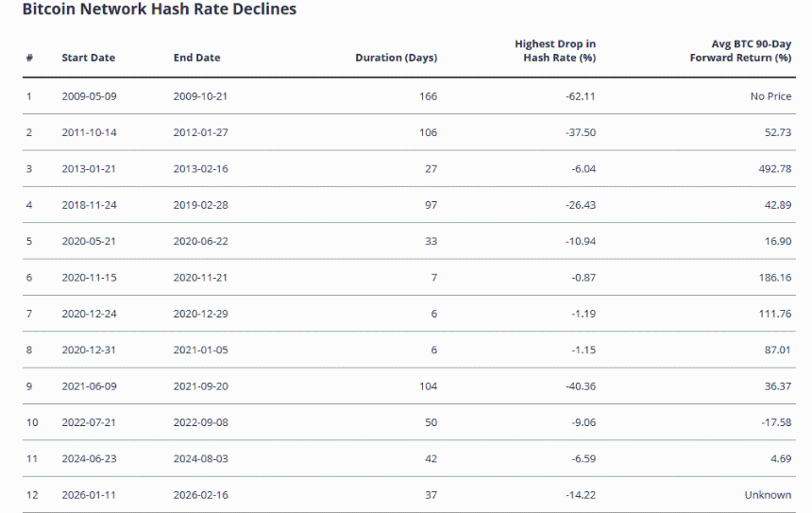Screen dimensions: 812x513
Task: Click the Start Date column header
Action: pos(88,58)
